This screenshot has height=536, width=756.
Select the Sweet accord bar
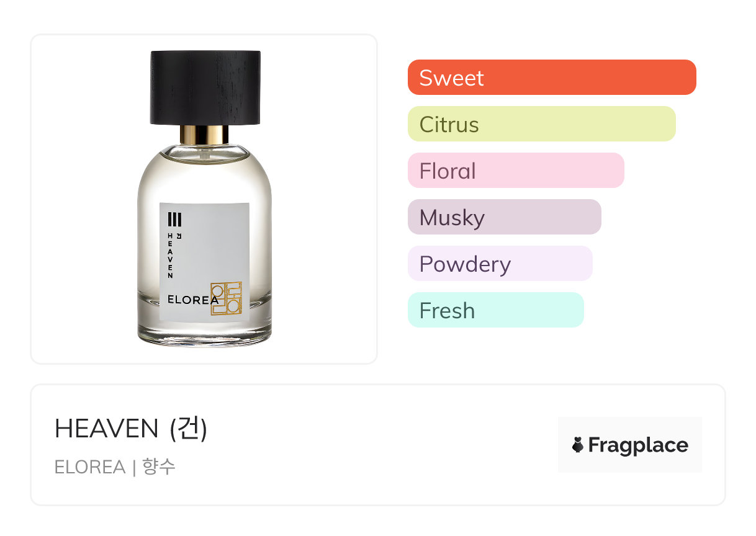click(x=552, y=78)
